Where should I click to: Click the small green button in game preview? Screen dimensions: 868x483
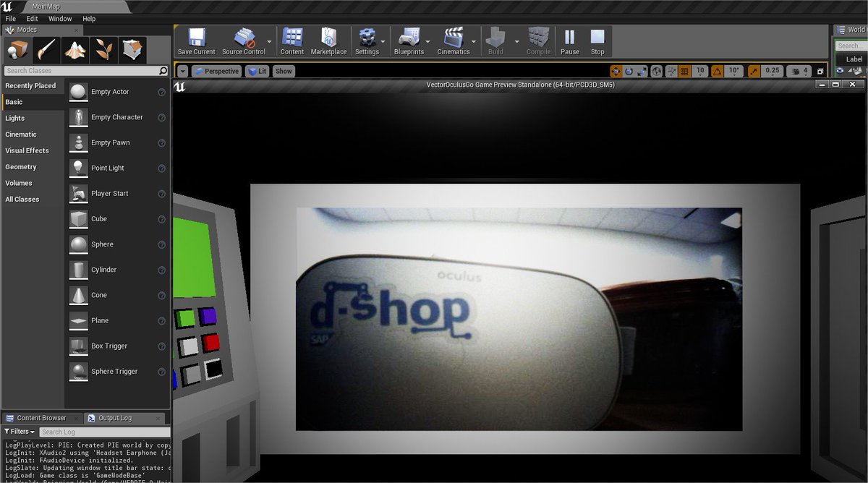coord(186,318)
